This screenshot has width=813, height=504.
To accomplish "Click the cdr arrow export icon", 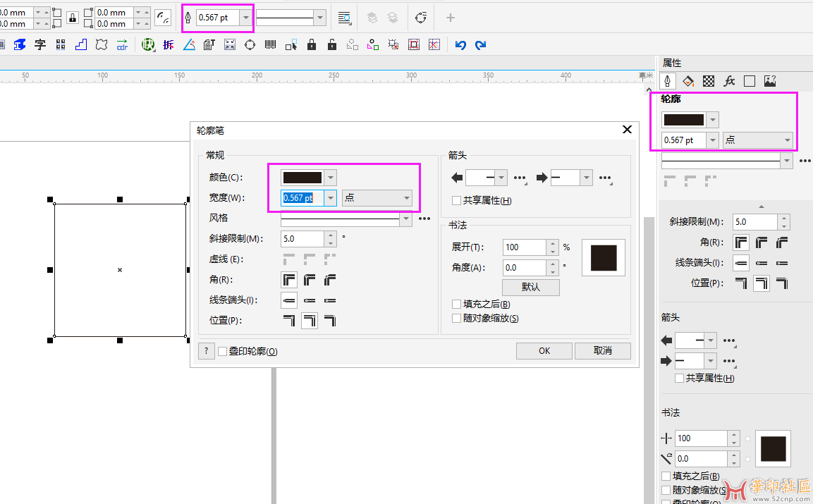I will coord(122,45).
